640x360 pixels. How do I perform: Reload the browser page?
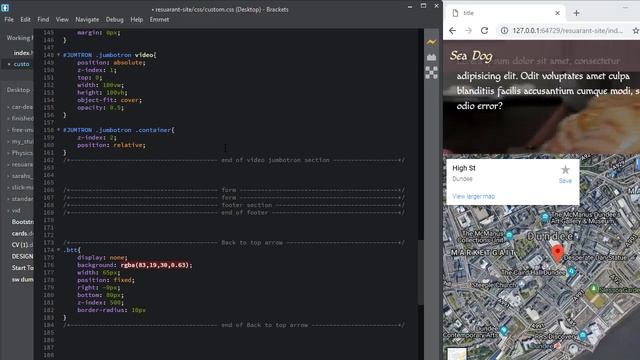pos(484,31)
